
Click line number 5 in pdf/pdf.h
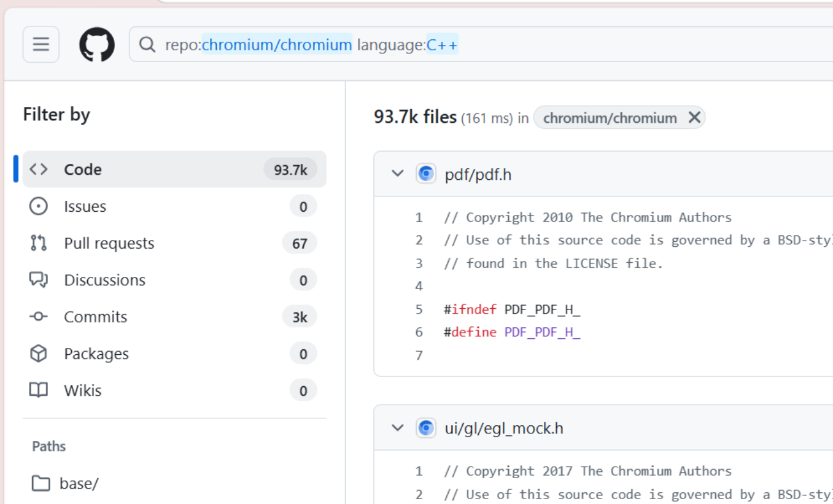419,309
